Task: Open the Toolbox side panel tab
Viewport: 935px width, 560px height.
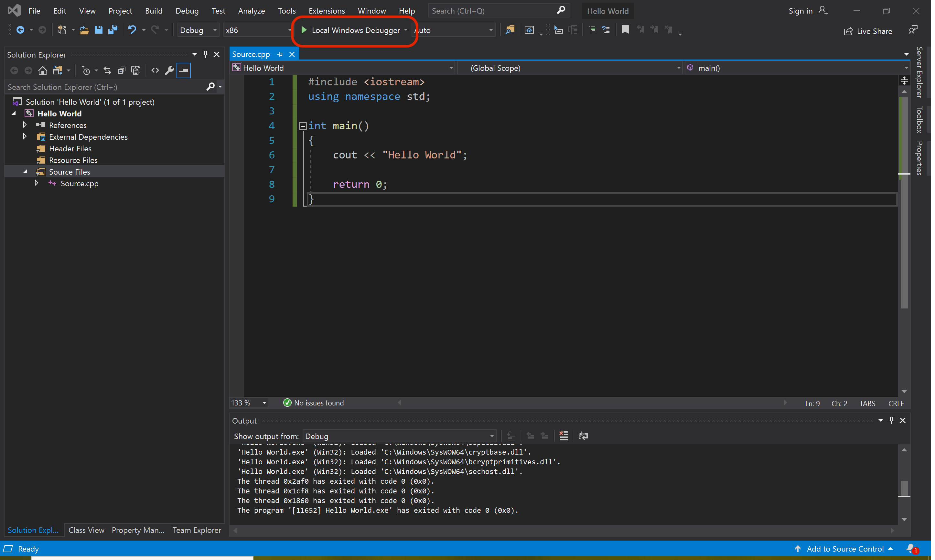Action: tap(919, 119)
